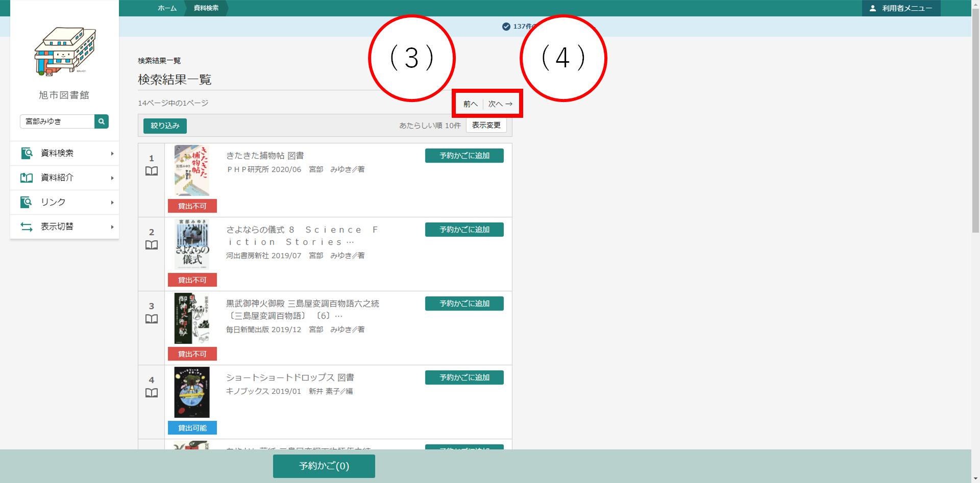Click the user icon in 利用者メニュー
Viewport: 980px width, 483px height.
(873, 8)
